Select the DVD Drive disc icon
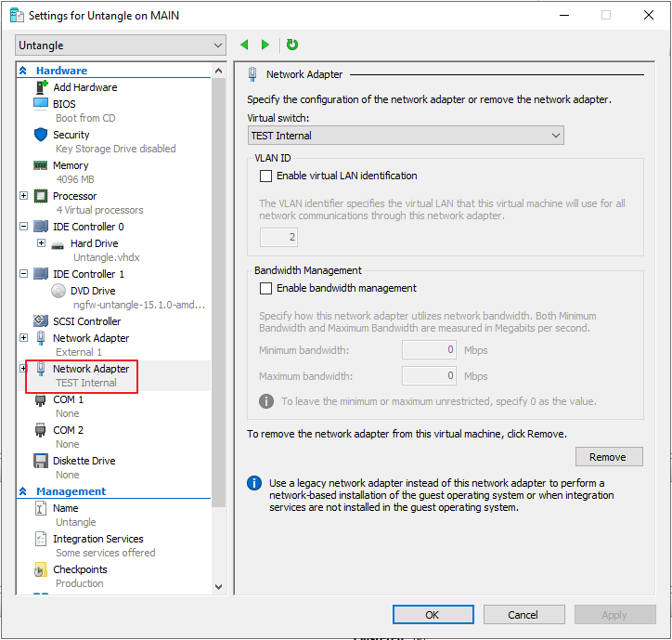Image resolution: width=672 pixels, height=640 pixels. point(58,291)
